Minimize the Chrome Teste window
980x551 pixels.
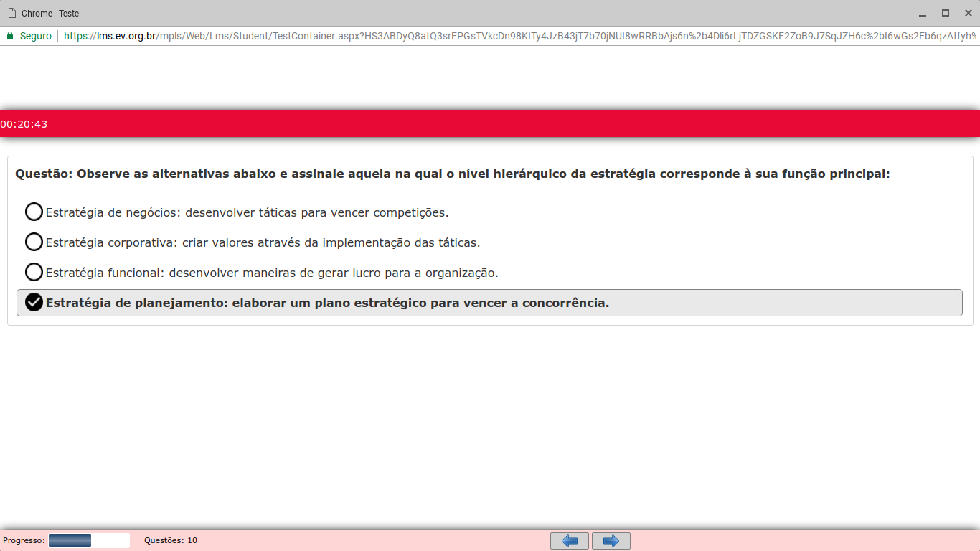[923, 14]
